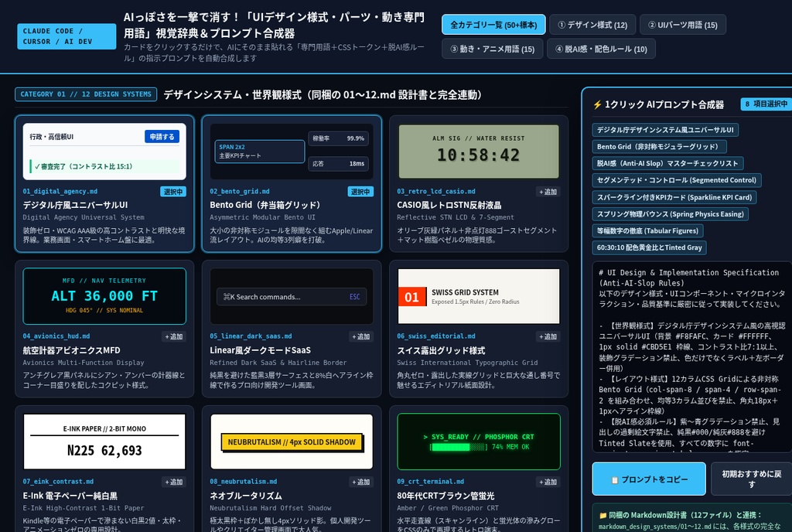Click the 02_bento_grid.md file name

click(x=240, y=192)
